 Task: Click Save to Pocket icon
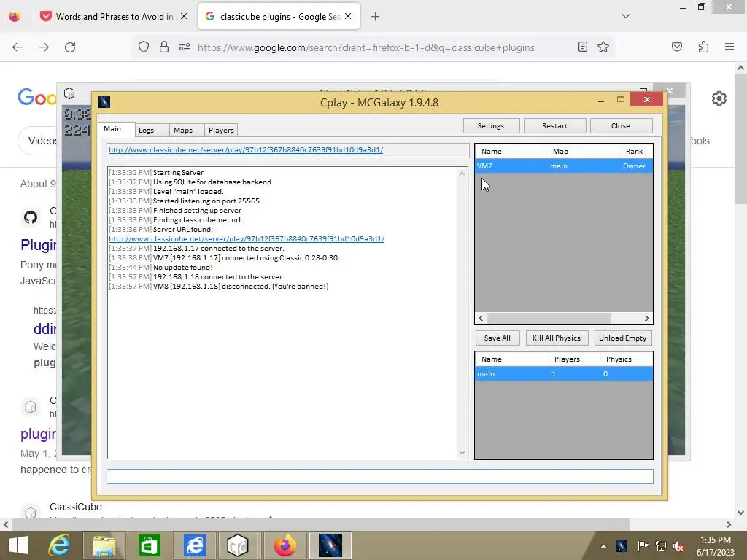point(677,47)
